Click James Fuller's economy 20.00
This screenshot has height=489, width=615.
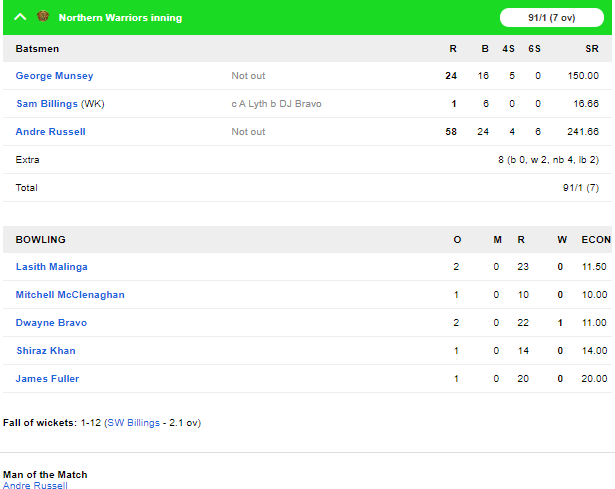594,379
